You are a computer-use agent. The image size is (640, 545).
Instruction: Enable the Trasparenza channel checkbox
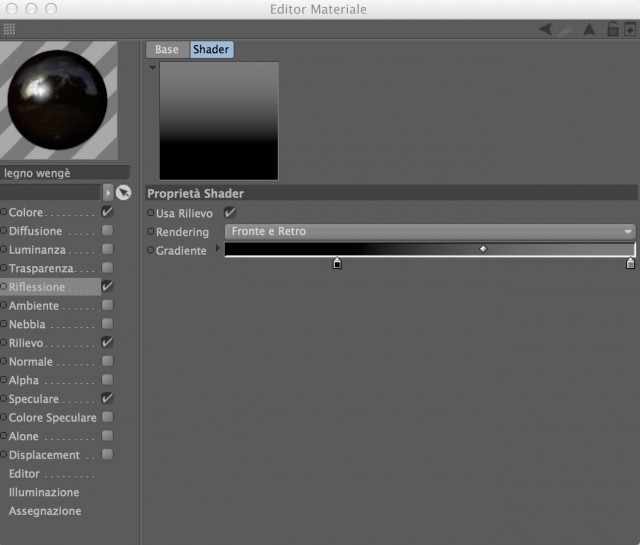click(107, 268)
